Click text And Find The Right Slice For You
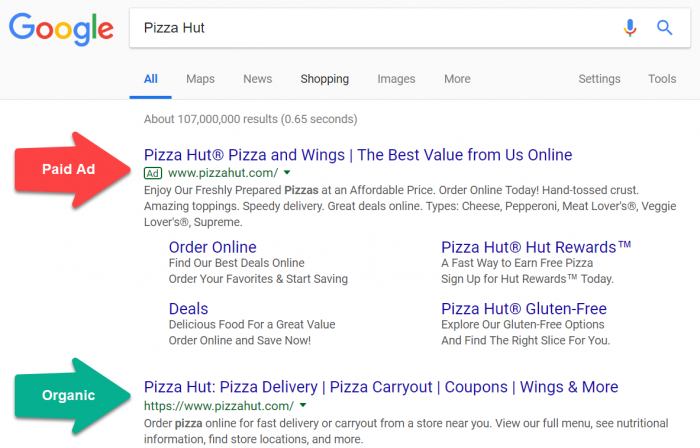Viewport: 700px width, 448px height. click(x=525, y=340)
